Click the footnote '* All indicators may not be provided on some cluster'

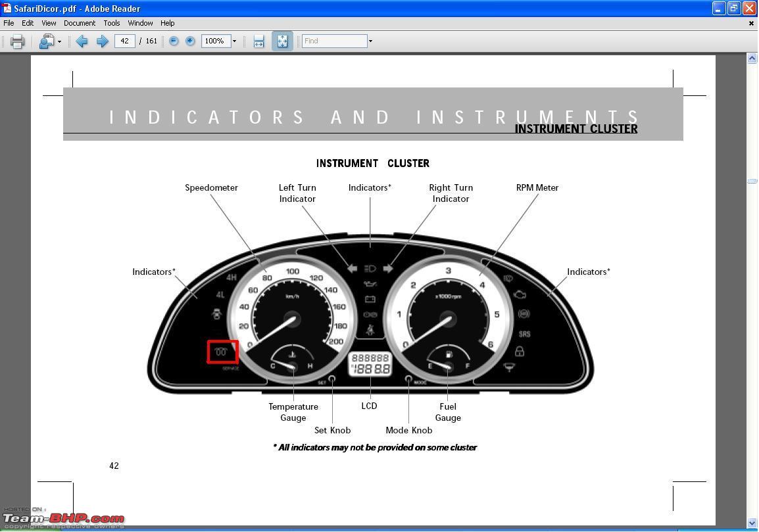375,447
